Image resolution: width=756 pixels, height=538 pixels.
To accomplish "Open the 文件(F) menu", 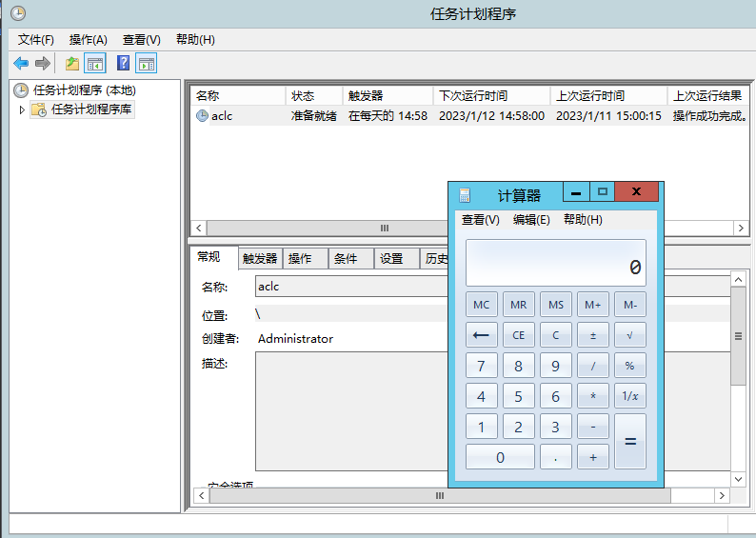I will click(35, 40).
